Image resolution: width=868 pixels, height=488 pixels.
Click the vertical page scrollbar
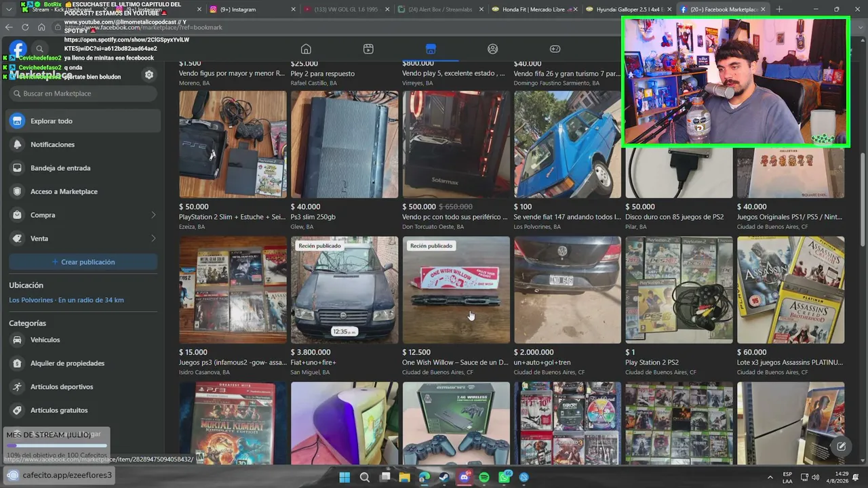pos(863,200)
